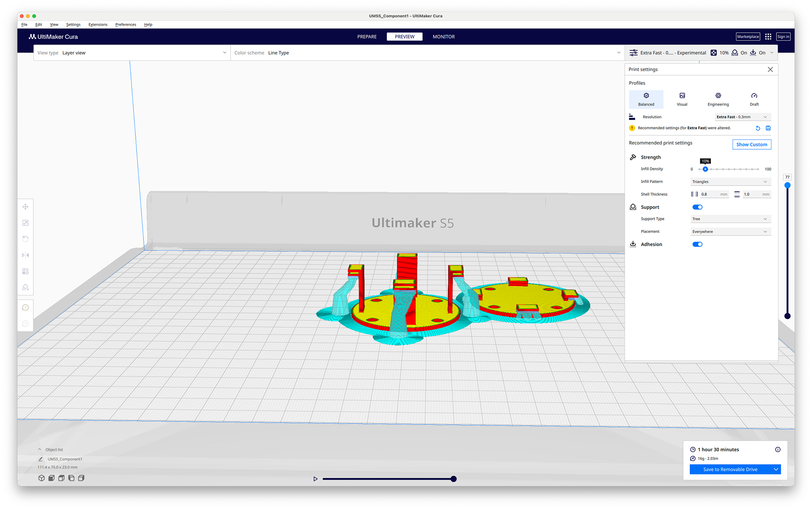
Task: Open the Marketplace
Action: [x=748, y=37]
